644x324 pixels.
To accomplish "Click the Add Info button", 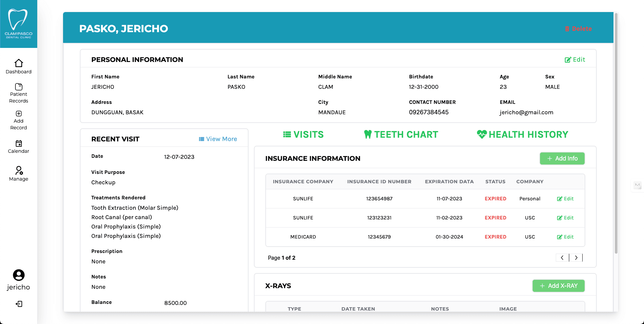I will point(562,158).
